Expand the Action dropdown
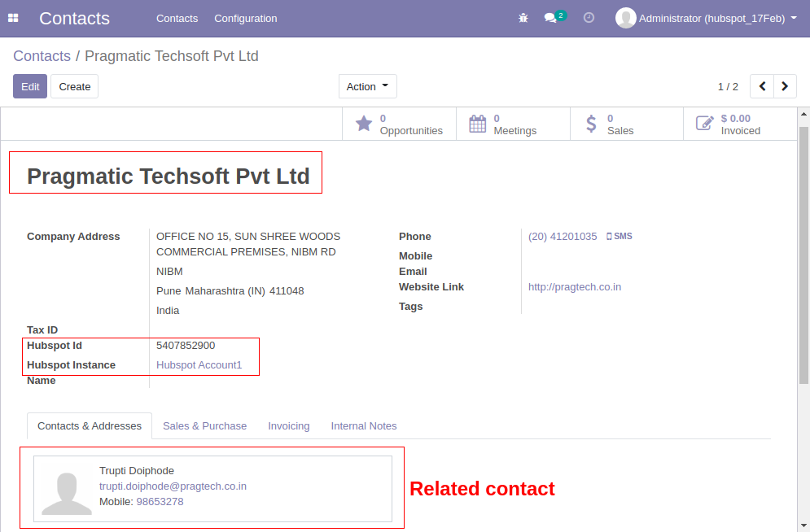 point(368,86)
